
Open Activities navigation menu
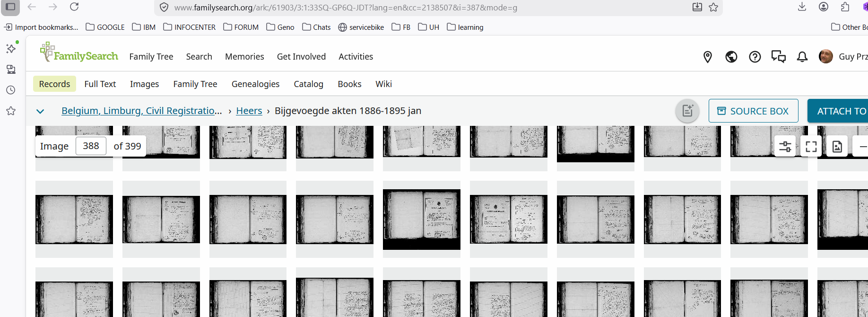[x=356, y=56]
